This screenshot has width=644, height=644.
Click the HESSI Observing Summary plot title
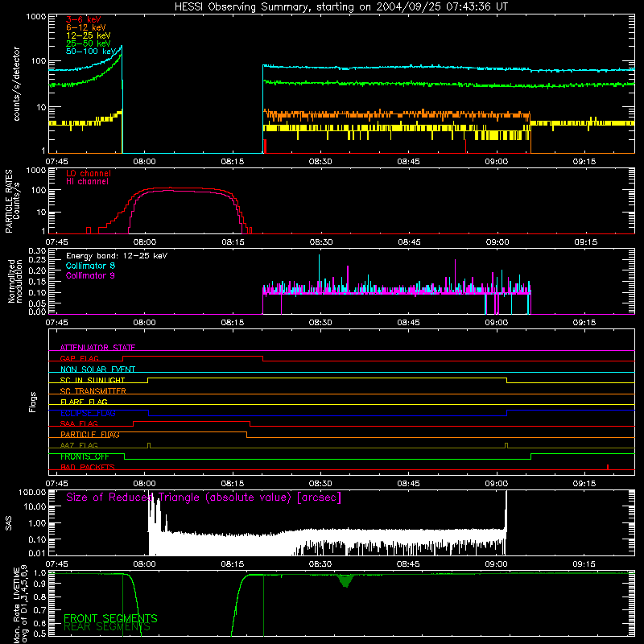341,7
